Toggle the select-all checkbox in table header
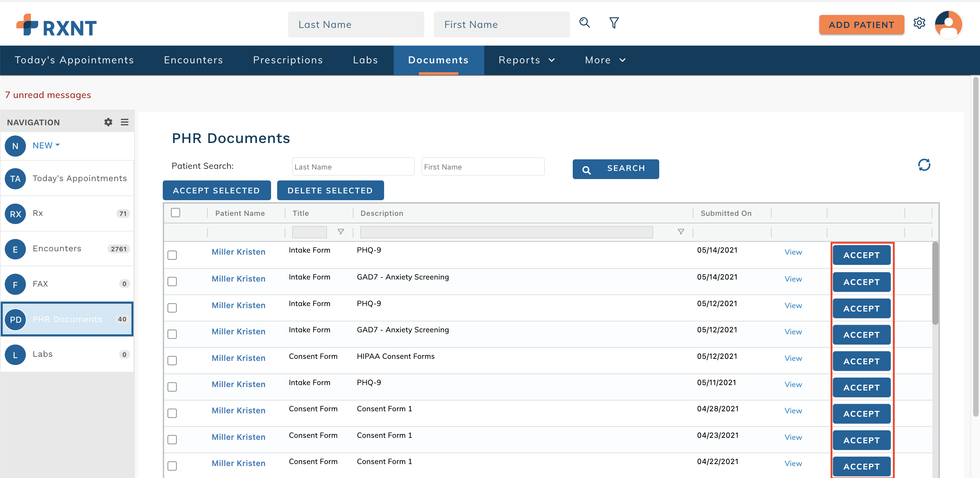The height and width of the screenshot is (478, 980). coord(175,212)
